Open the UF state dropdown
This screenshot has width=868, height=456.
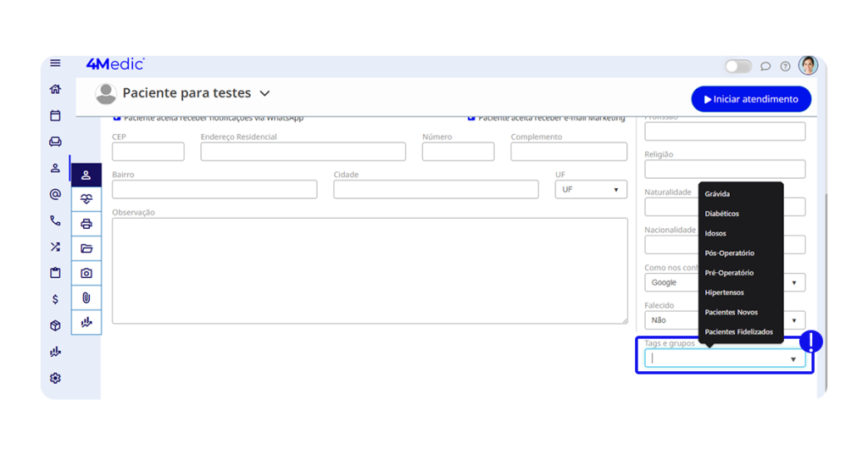591,190
